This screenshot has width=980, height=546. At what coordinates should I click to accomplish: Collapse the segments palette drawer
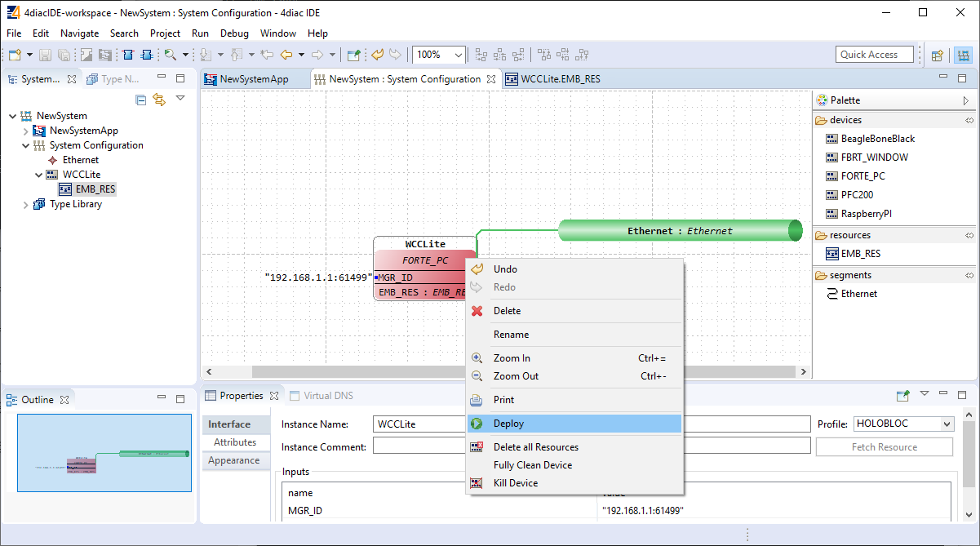(894, 275)
